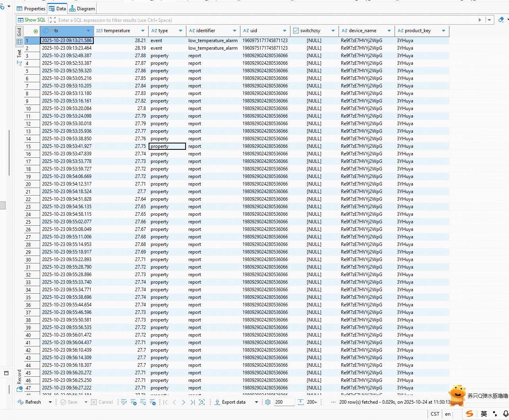
Task: Click the CST timezone indicator in status bar
Action: pyautogui.click(x=435, y=414)
